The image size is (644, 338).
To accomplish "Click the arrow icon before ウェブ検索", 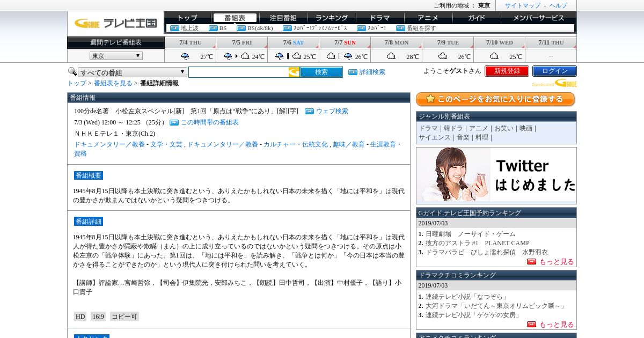I will coord(309,111).
